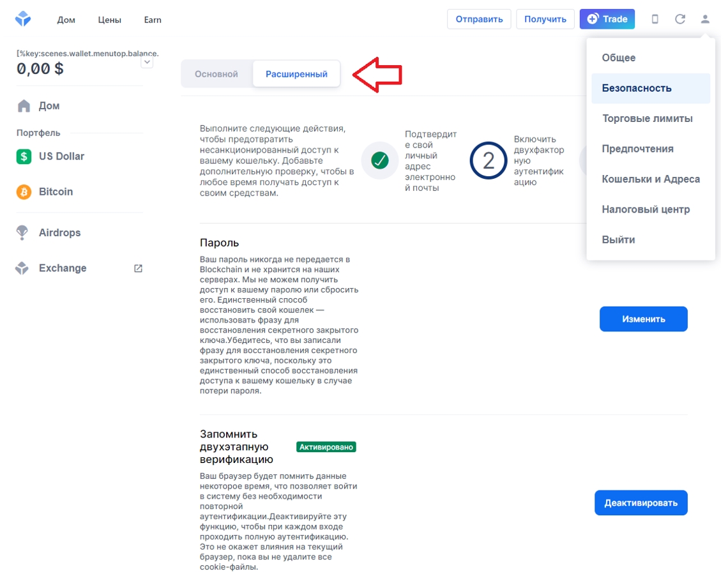Click the refresh icon in header

pos(679,19)
